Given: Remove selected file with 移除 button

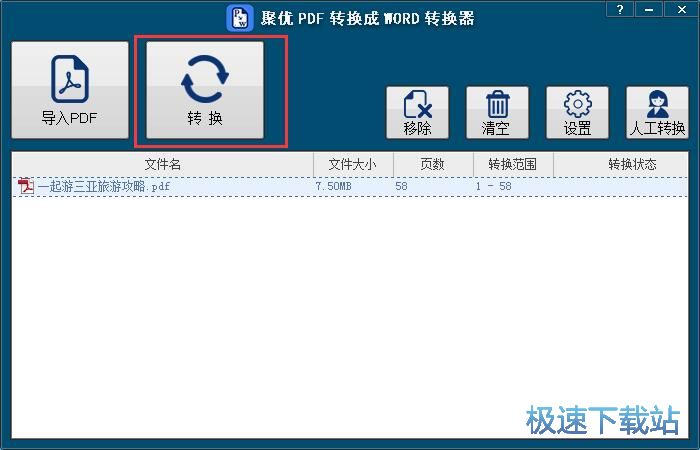Looking at the screenshot, I should [417, 112].
